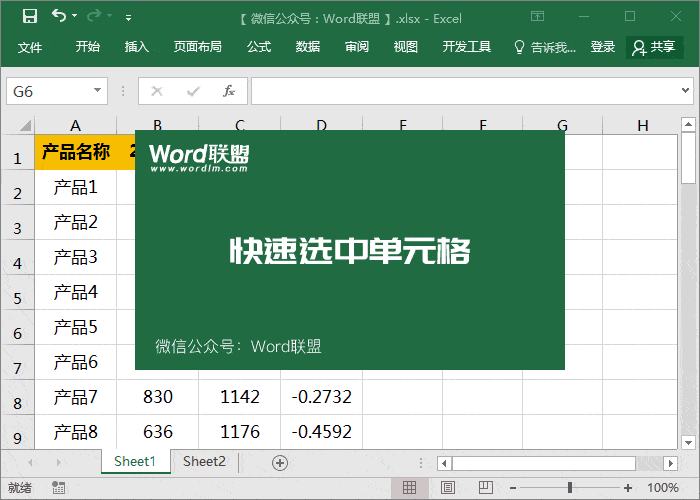Screen dimensions: 700x500
Task: Click the Redo arrow icon
Action: tap(94, 16)
